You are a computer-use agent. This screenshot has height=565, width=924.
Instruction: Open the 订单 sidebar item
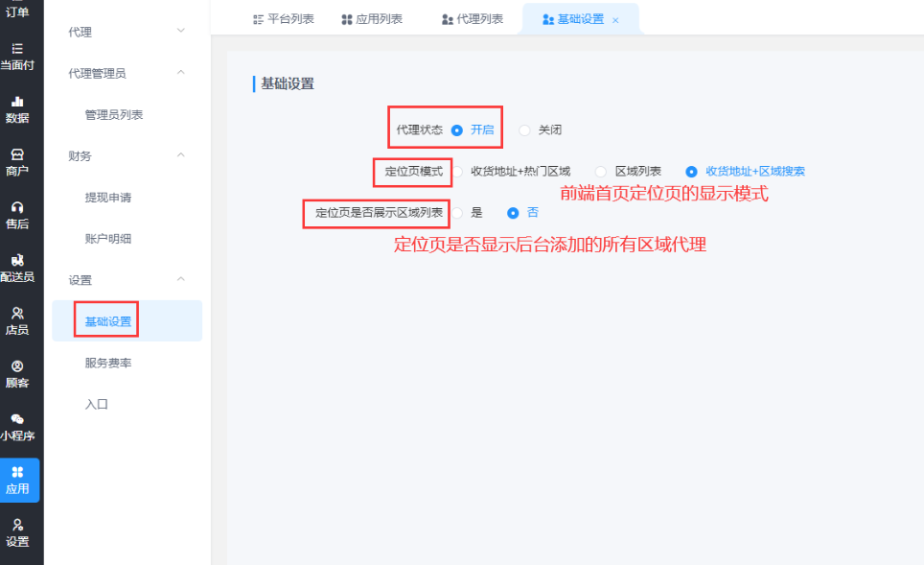[x=17, y=12]
